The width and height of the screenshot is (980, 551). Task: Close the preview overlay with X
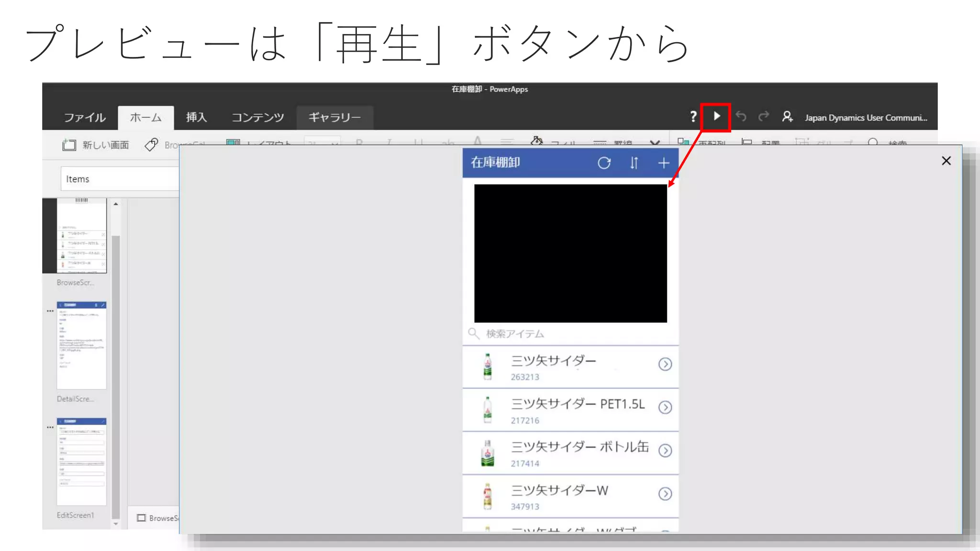[946, 161]
